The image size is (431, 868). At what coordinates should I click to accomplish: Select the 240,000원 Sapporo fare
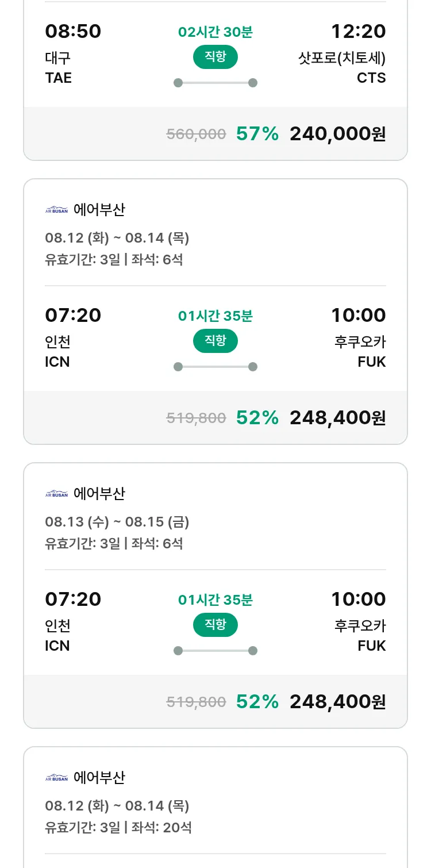tap(337, 134)
